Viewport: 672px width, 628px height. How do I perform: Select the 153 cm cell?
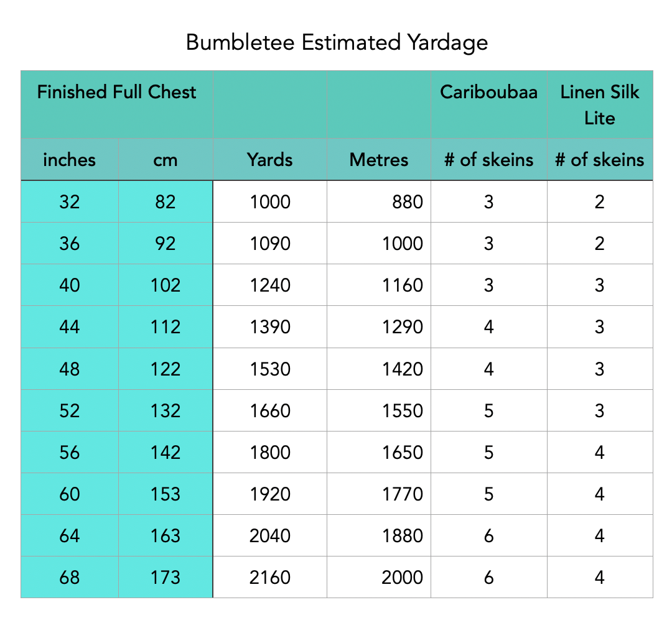click(x=165, y=494)
